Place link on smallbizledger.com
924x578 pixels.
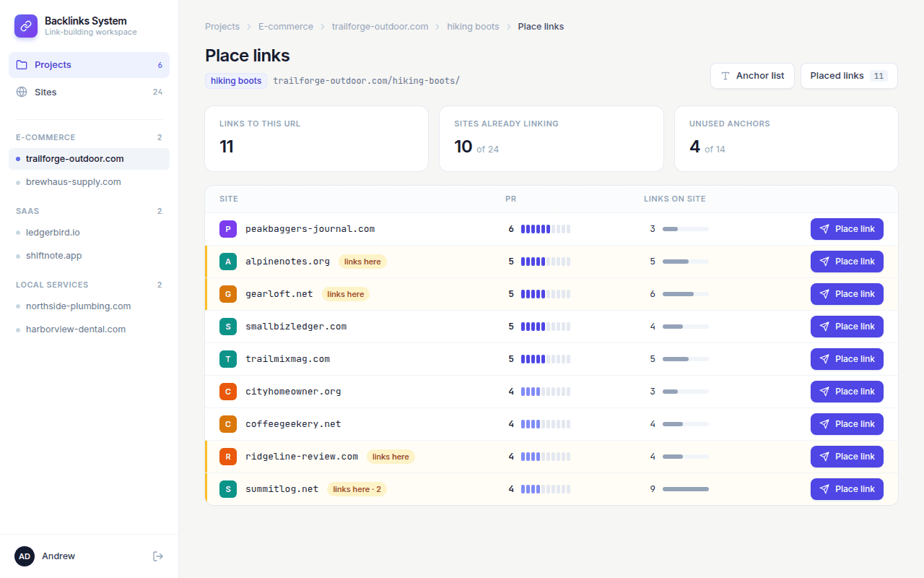pyautogui.click(x=847, y=327)
